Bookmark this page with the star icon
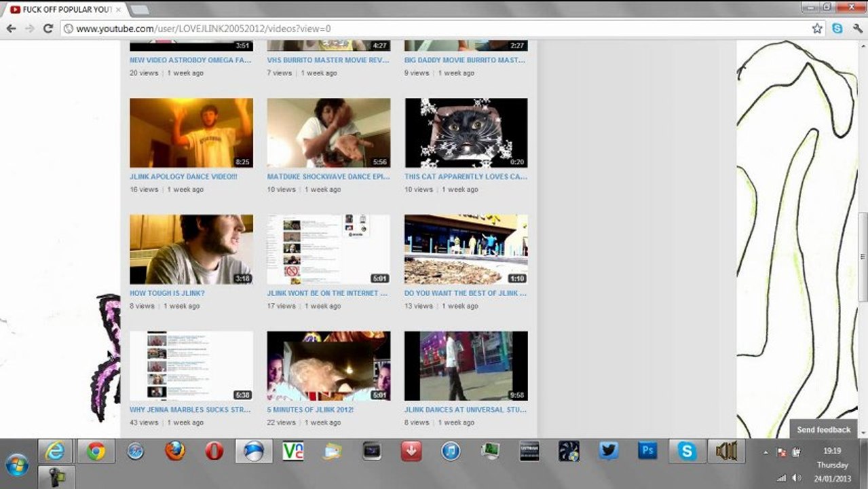Screen dimensions: 868x489 [x=817, y=29]
